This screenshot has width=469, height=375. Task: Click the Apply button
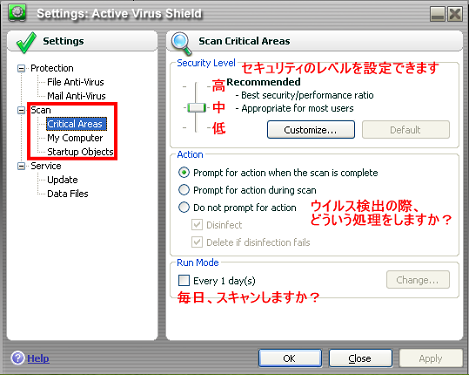pos(431,358)
